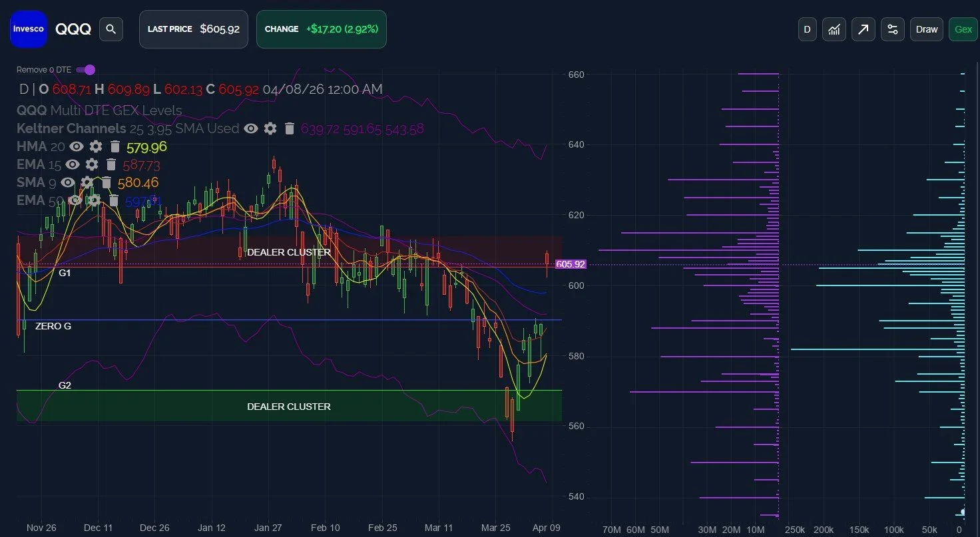Hide the HMA 20 indicator
The height and width of the screenshot is (537, 980).
[77, 146]
